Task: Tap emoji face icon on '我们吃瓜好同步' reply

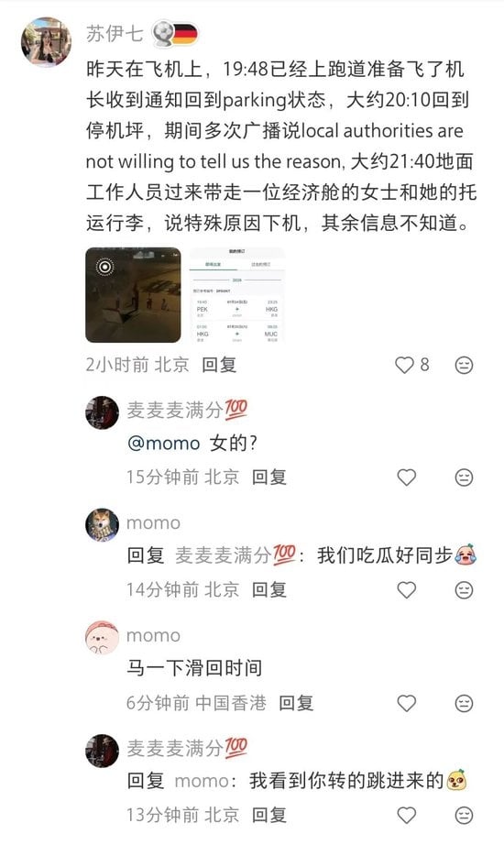Action: [464, 590]
